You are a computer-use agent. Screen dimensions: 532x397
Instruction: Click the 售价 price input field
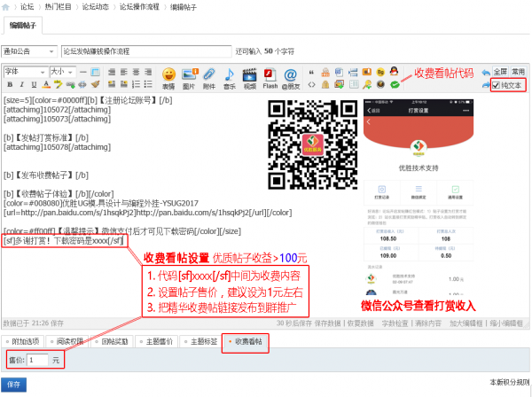tap(37, 360)
